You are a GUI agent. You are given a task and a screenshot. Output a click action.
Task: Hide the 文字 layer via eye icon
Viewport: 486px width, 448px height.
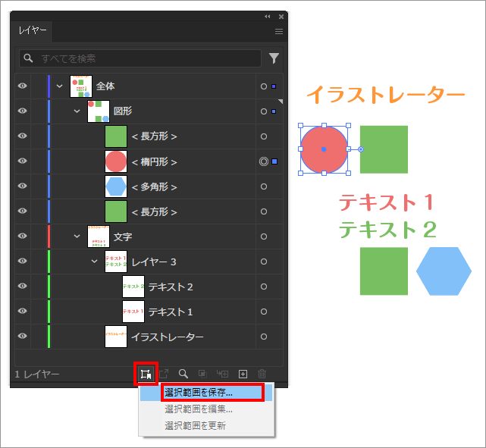[22, 236]
